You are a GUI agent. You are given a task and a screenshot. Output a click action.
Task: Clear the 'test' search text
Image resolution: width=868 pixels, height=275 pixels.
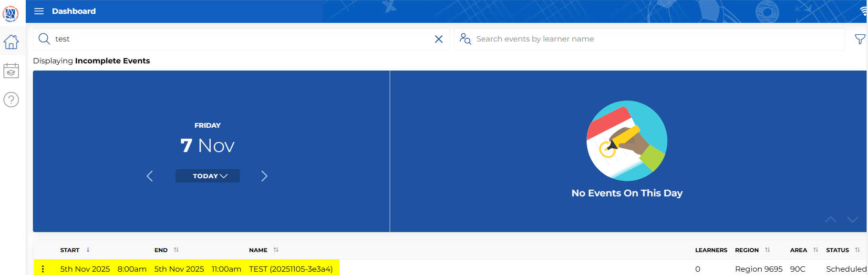click(x=439, y=39)
